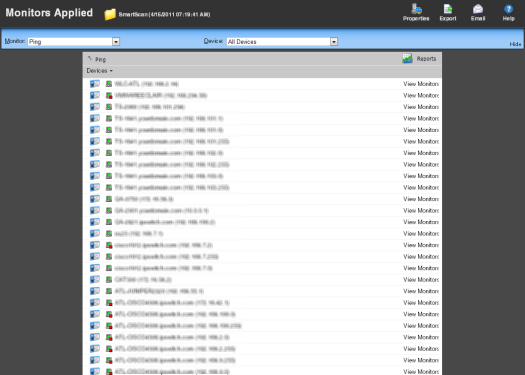Click the Export toolbar icon
The height and width of the screenshot is (375, 525).
[x=448, y=12]
